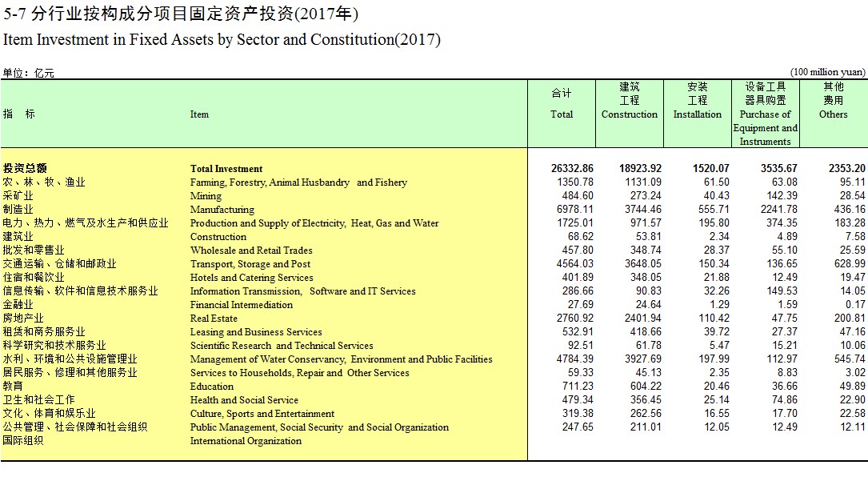Click Real Estate total 2760.92
Image resolution: width=868 pixels, height=489 pixels.
coord(574,319)
